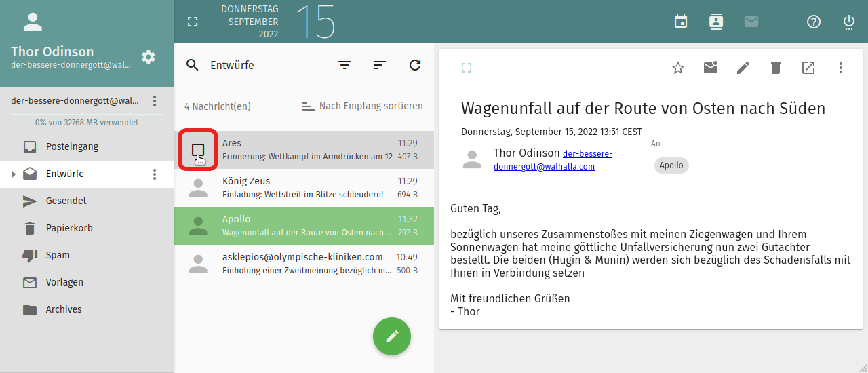Viewport: 868px width, 373px height.
Task: Edit the draft with pencil icon
Action: pos(743,68)
